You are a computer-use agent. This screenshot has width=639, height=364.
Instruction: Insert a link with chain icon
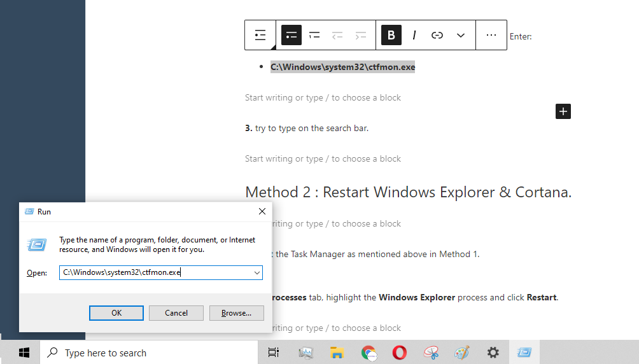click(437, 35)
